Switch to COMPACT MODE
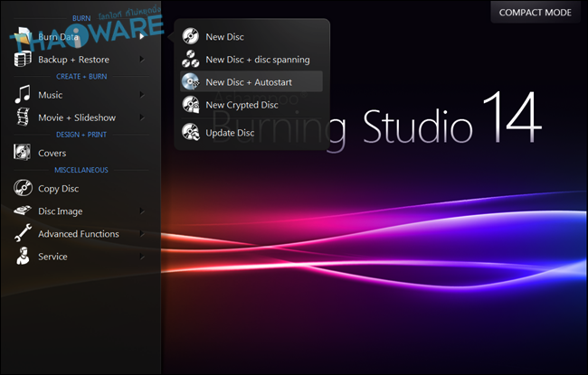588x375 pixels. pyautogui.click(x=536, y=13)
